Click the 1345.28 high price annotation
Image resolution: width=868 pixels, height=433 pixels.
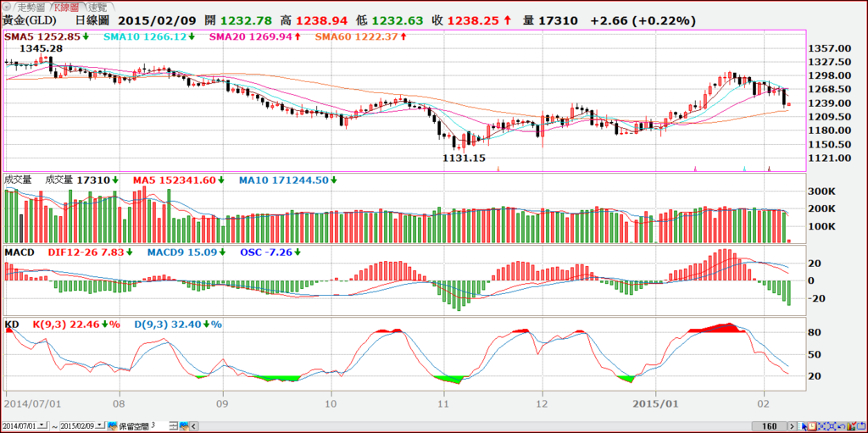(x=41, y=49)
